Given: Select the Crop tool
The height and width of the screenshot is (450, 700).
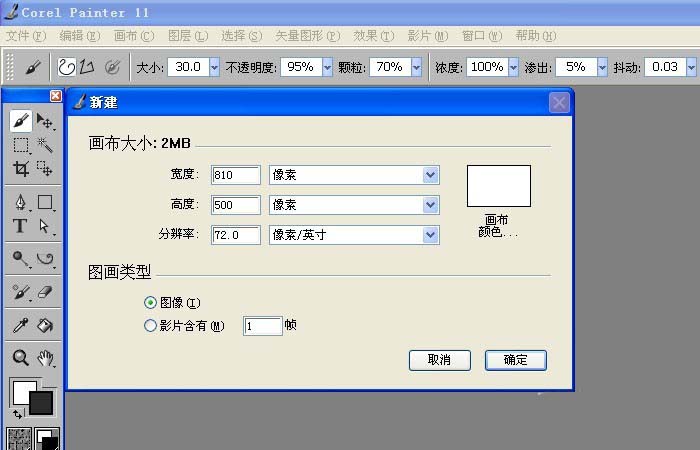Looking at the screenshot, I should point(20,169).
